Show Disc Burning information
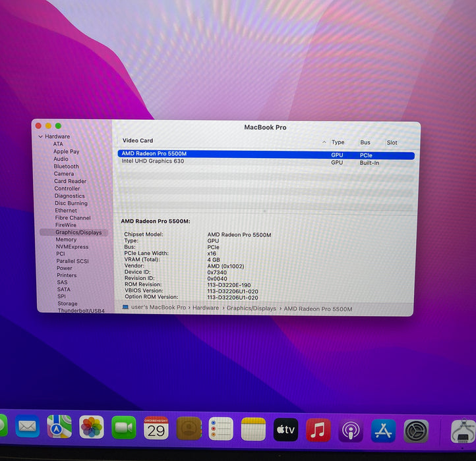 pos(71,203)
